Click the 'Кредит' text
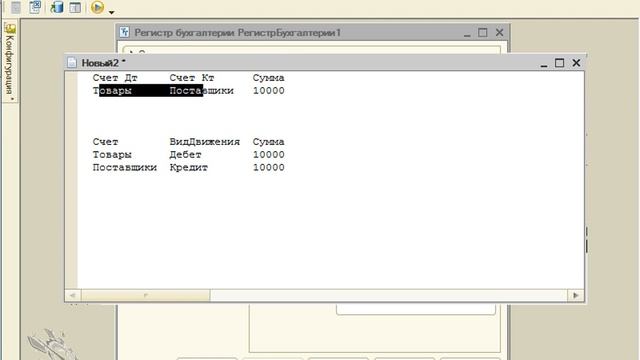Image resolution: width=640 pixels, height=360 pixels. tap(189, 167)
